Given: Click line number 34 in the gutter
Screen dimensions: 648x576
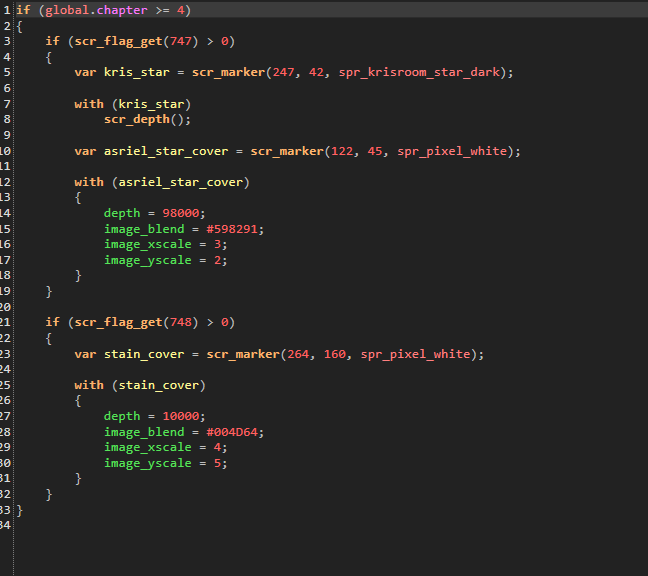Looking at the screenshot, I should click(x=5, y=525).
